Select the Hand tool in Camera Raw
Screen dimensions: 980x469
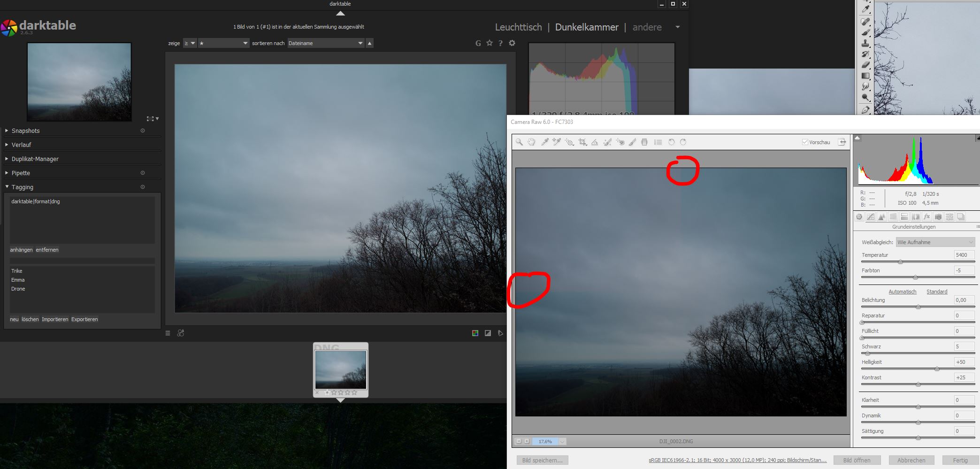click(x=531, y=142)
